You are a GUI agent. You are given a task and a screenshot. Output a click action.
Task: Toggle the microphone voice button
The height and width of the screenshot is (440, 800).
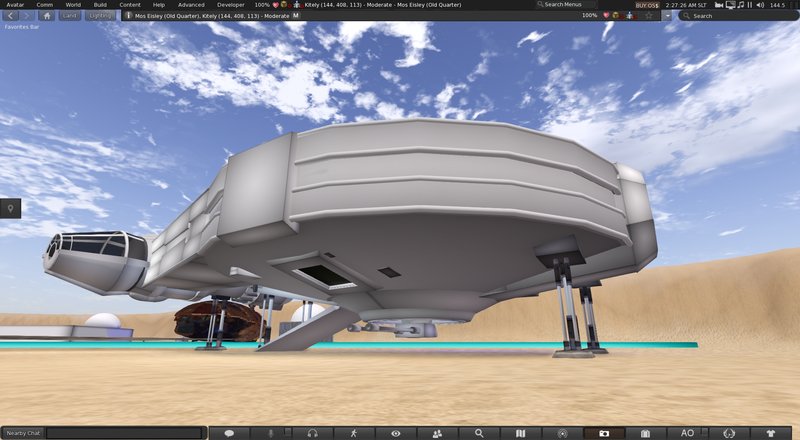click(271, 433)
